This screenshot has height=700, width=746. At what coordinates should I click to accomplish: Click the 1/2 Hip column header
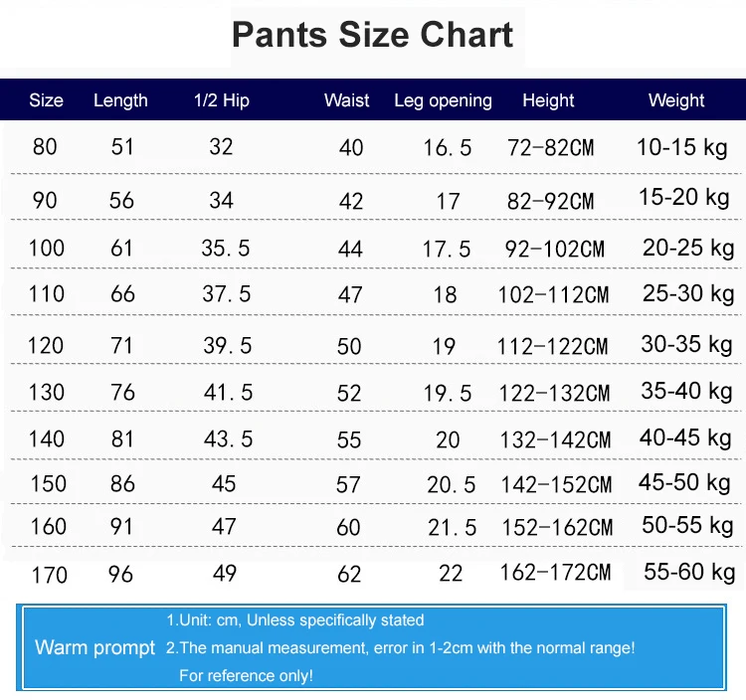tap(222, 100)
